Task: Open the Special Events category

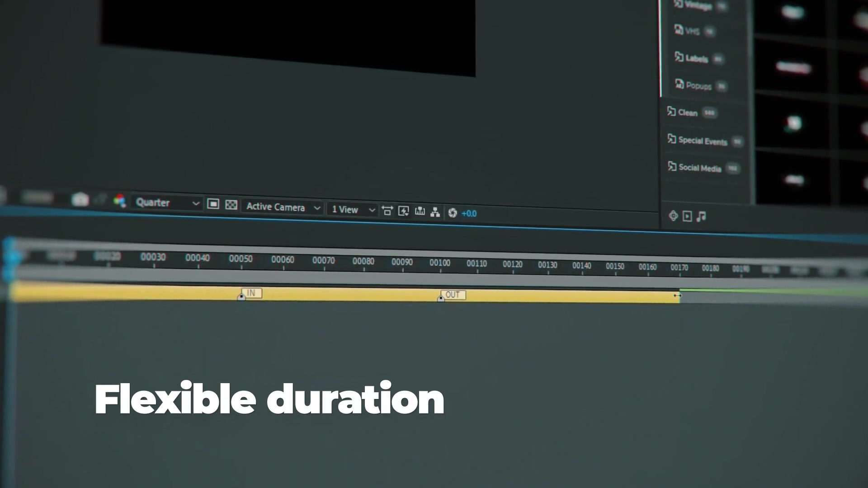Action: pyautogui.click(x=702, y=141)
